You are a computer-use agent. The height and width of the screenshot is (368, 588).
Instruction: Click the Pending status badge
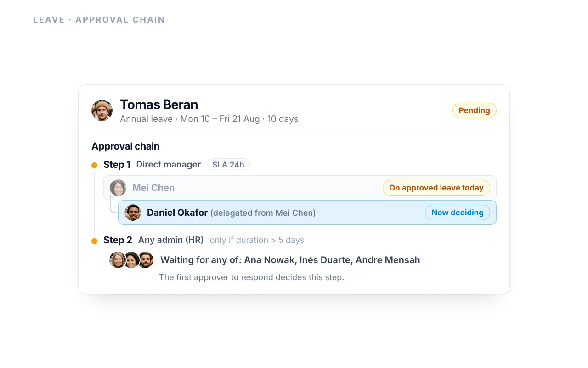coord(475,110)
